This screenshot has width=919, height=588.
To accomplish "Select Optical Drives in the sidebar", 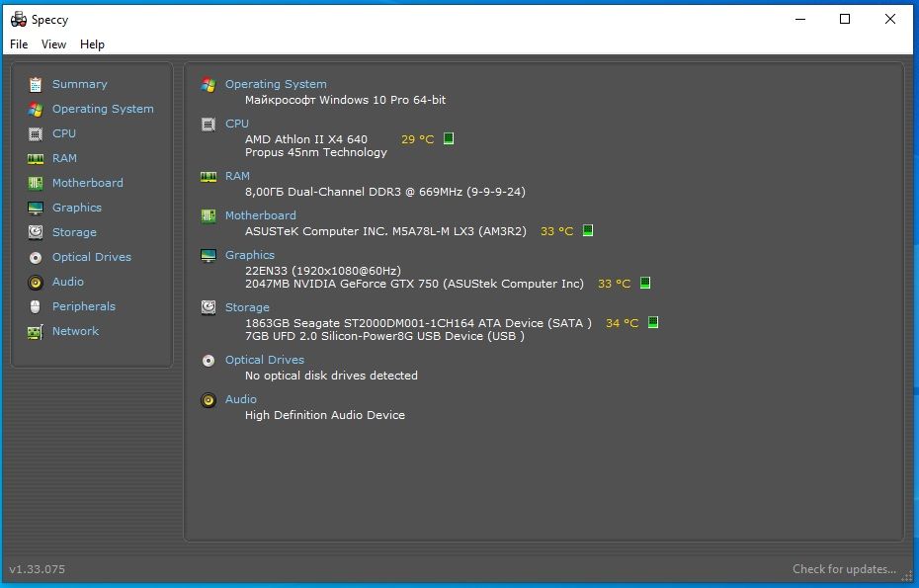I will [x=92, y=257].
